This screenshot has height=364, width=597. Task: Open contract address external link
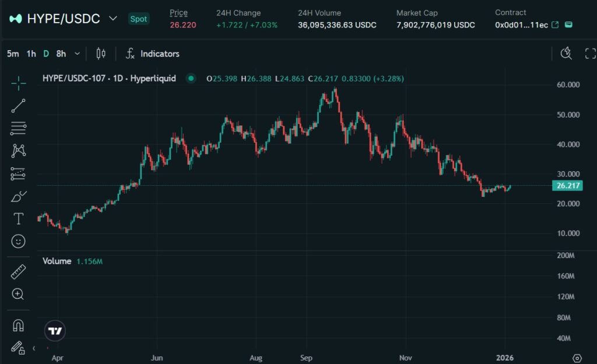coord(555,25)
